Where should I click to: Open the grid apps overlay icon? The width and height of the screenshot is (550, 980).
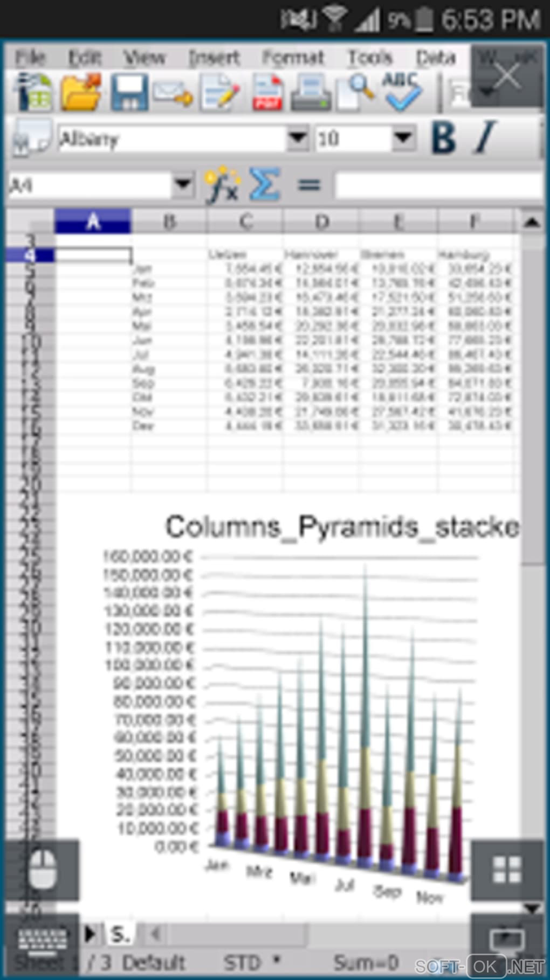tap(507, 870)
